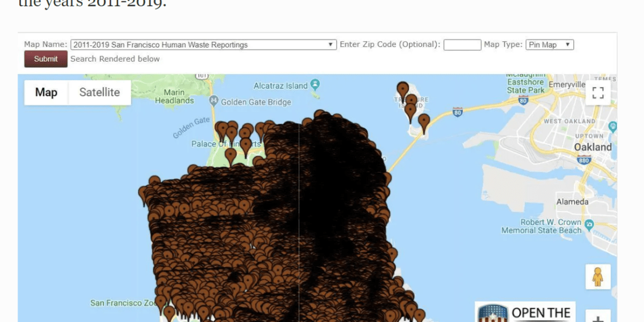Viewport: 644px width, 322px height.
Task: Click the UPTOWN neighborhood label
Action: click(589, 136)
